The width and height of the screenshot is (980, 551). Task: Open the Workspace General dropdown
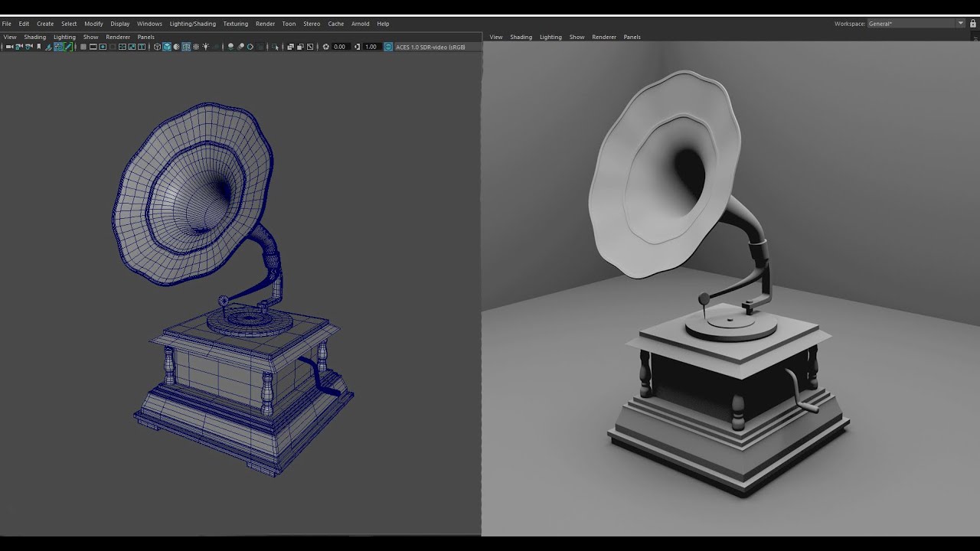[916, 24]
